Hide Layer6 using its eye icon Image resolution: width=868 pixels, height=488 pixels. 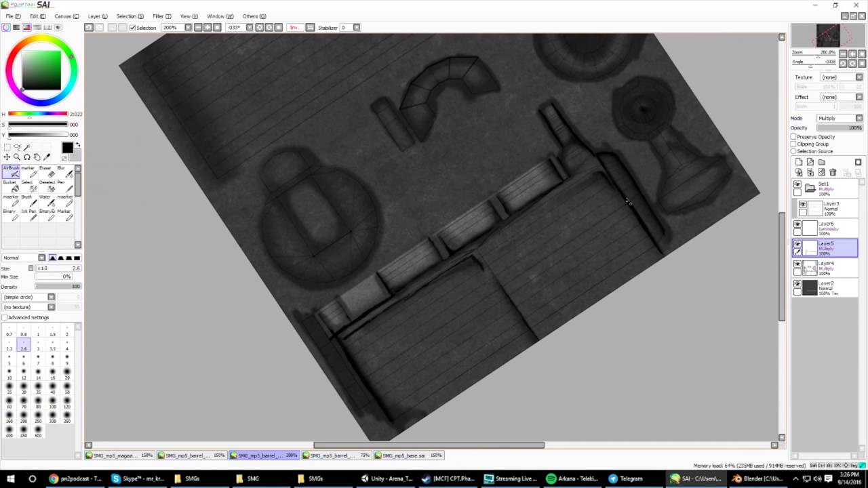coord(797,224)
